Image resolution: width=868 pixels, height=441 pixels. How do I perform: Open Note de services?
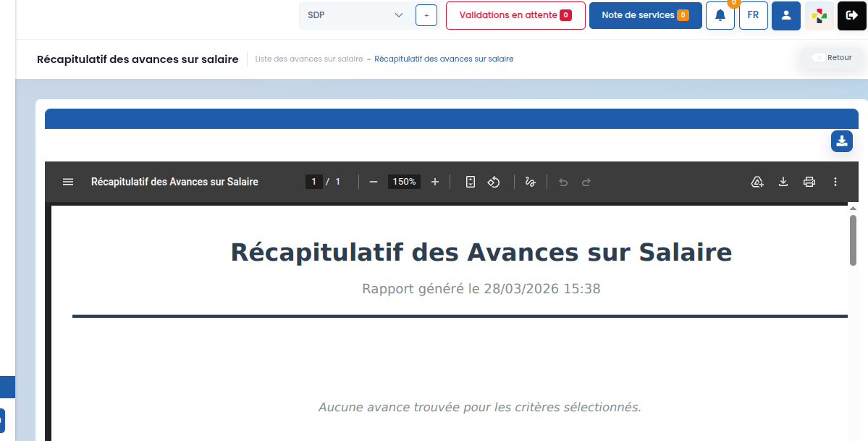pyautogui.click(x=646, y=15)
